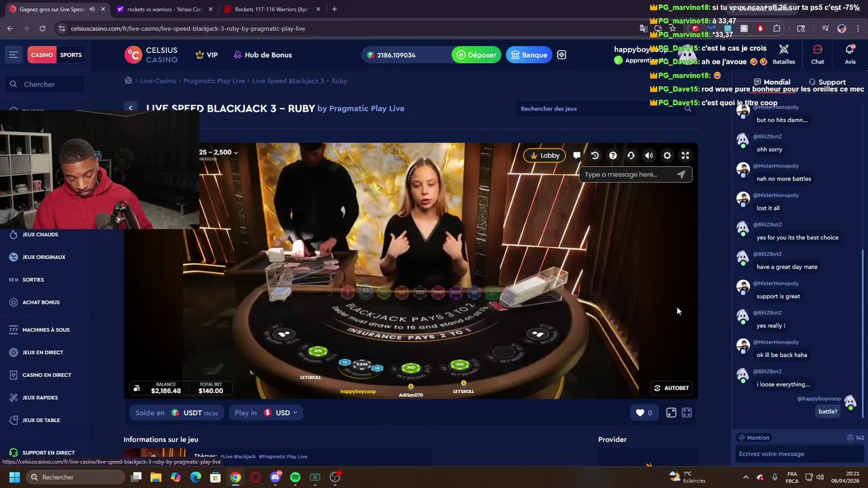This screenshot has width=868, height=488.
Task: Show hidden system tray icons
Action: pos(745,477)
